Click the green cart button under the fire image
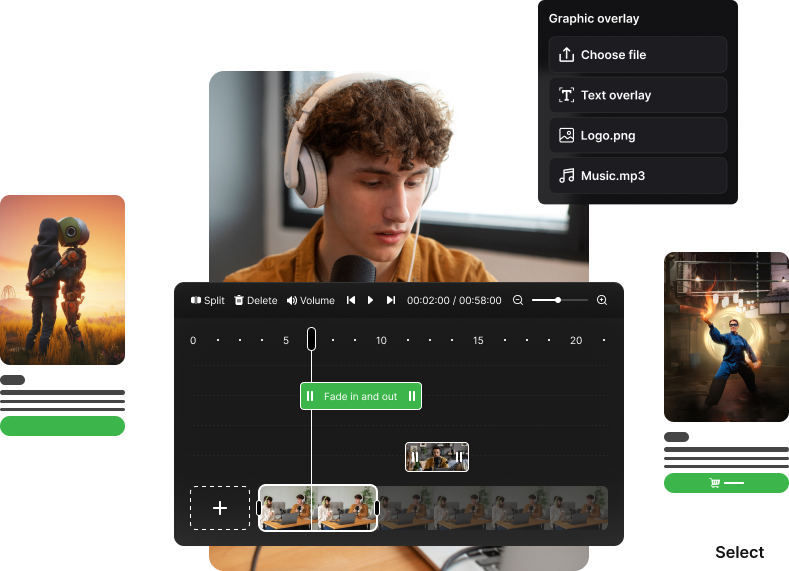This screenshot has height=571, width=789. pyautogui.click(x=726, y=483)
